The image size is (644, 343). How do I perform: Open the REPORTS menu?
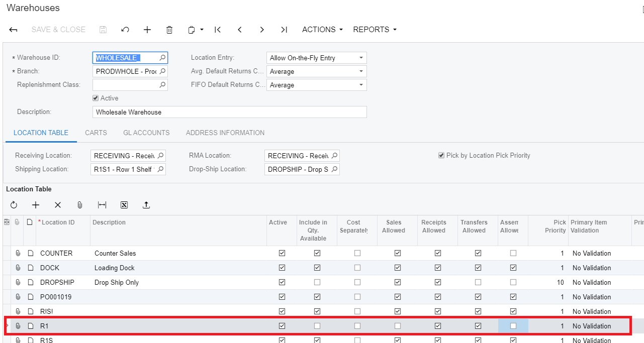375,30
